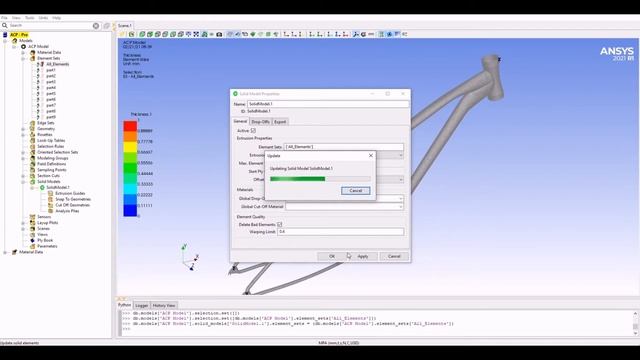The image size is (640, 360).
Task: Click Apply in Solid Model Properties dialog
Action: click(x=363, y=256)
